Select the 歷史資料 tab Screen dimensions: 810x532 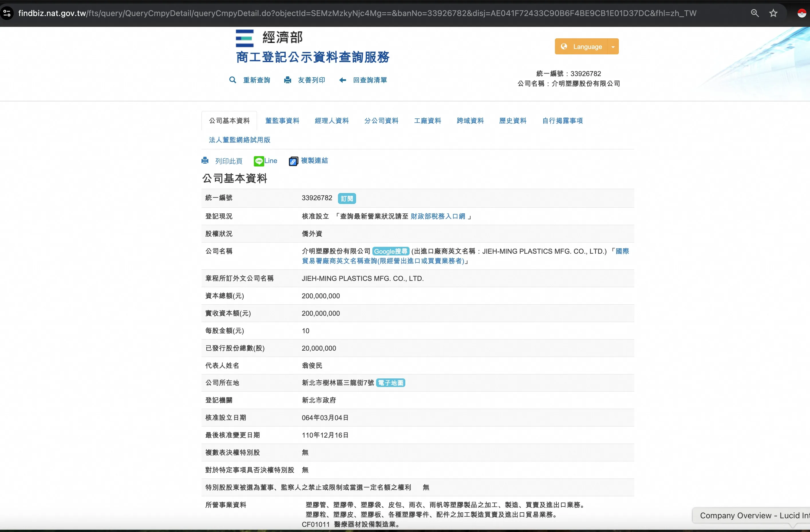tap(513, 121)
